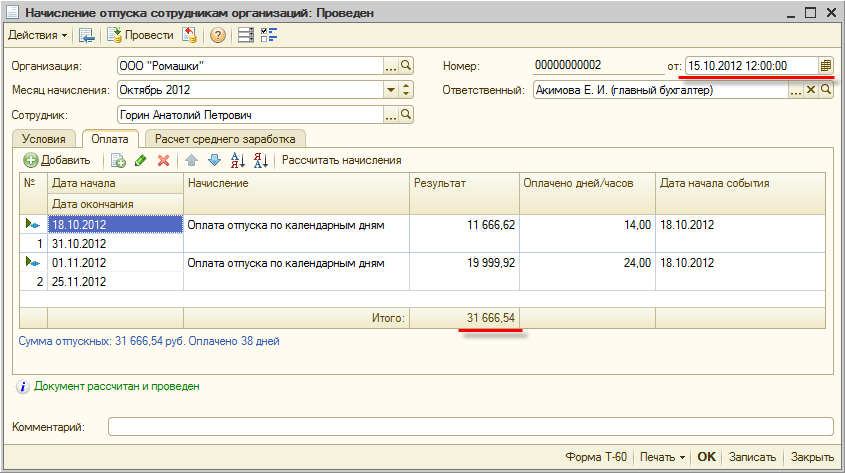Click the red delete row icon
The width and height of the screenshot is (845, 473).
pos(163,160)
